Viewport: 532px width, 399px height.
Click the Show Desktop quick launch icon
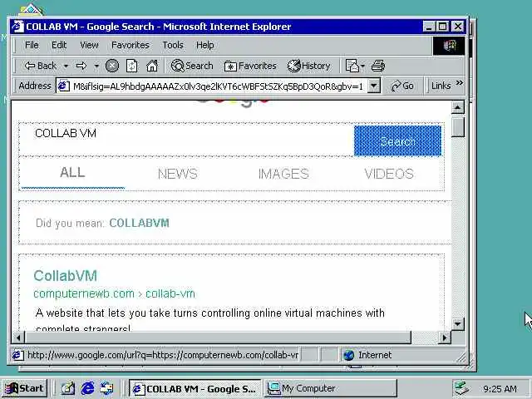point(68,388)
